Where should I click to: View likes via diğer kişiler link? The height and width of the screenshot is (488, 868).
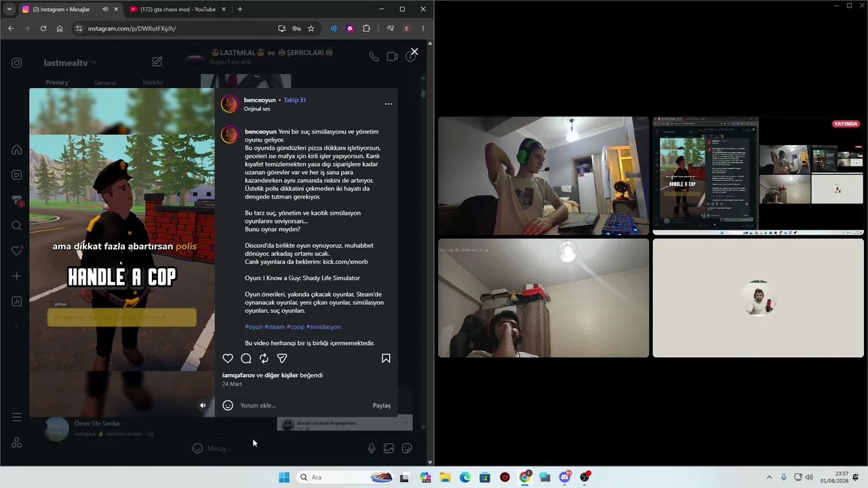click(x=281, y=375)
